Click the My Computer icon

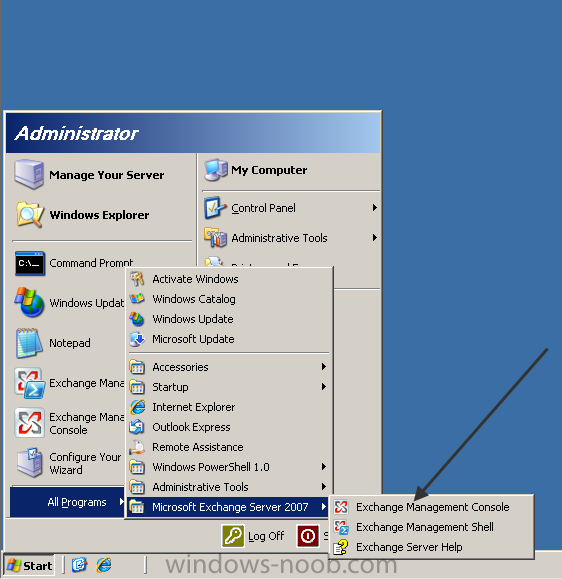pos(216,170)
